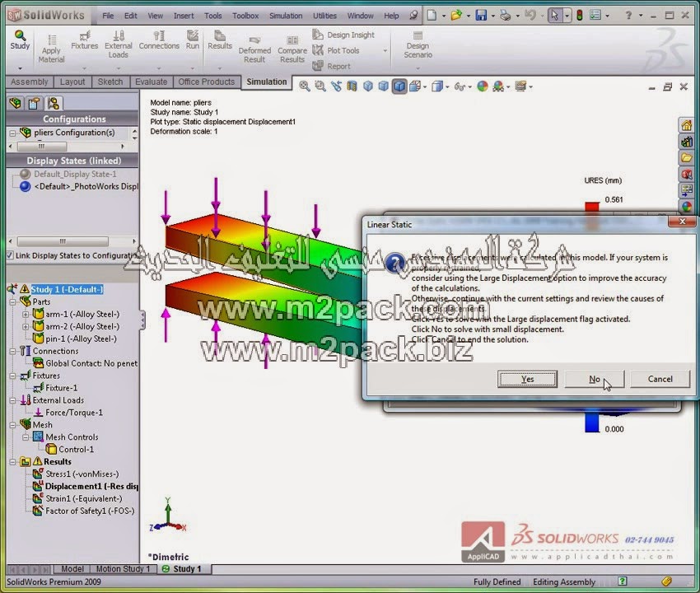
Task: Collapse the Parts tree node
Action: click(13, 302)
